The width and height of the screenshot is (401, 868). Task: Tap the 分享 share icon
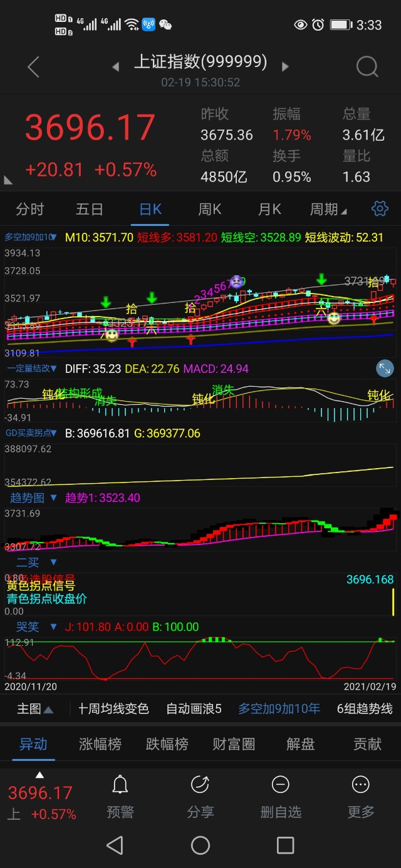(200, 785)
